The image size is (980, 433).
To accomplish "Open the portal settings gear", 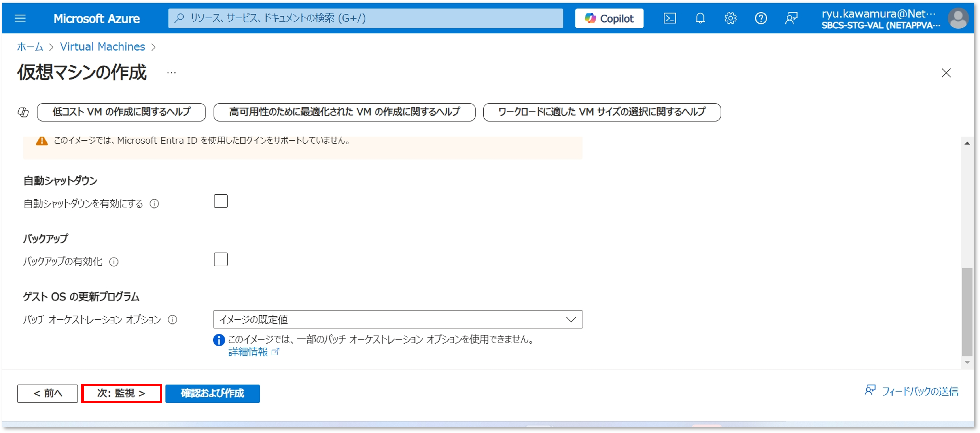I will tap(730, 18).
